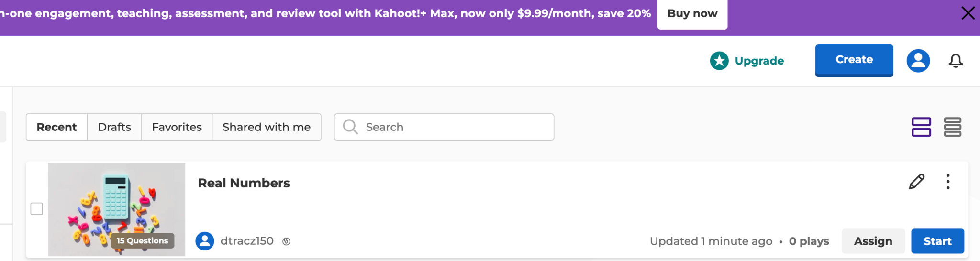Open the Shared with me tab
The height and width of the screenshot is (261, 980).
click(267, 127)
